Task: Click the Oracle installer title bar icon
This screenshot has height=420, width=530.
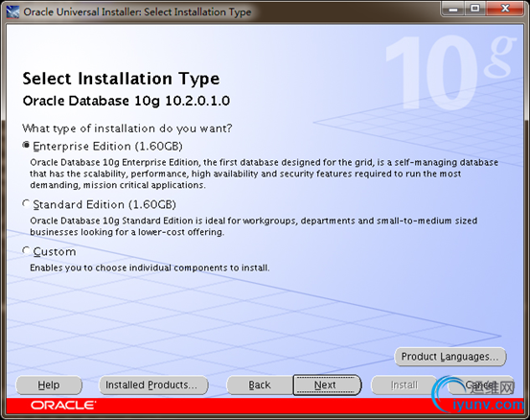Action: point(12,12)
